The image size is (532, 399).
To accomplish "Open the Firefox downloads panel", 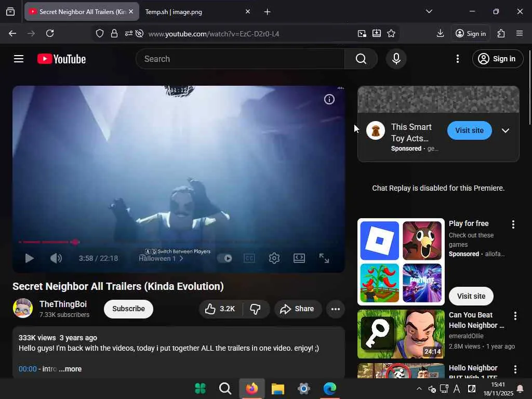I will pyautogui.click(x=440, y=33).
